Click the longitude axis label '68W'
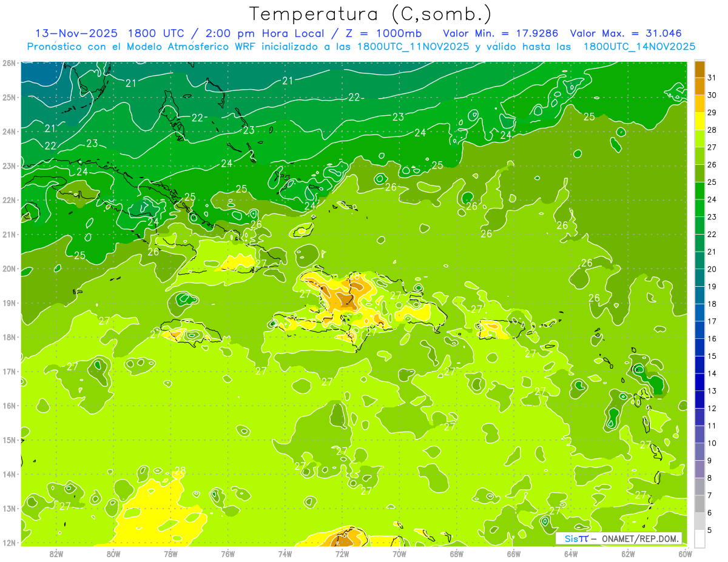 [x=457, y=554]
